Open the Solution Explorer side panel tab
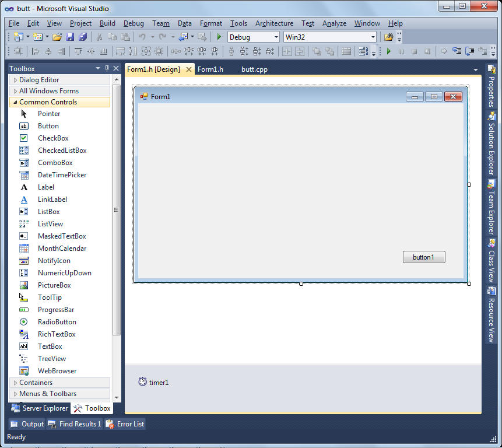Screen dimensions: 502x448 492,143
